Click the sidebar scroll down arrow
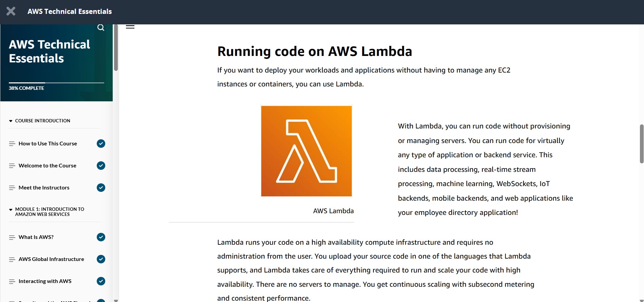This screenshot has height=302, width=644. click(x=116, y=300)
